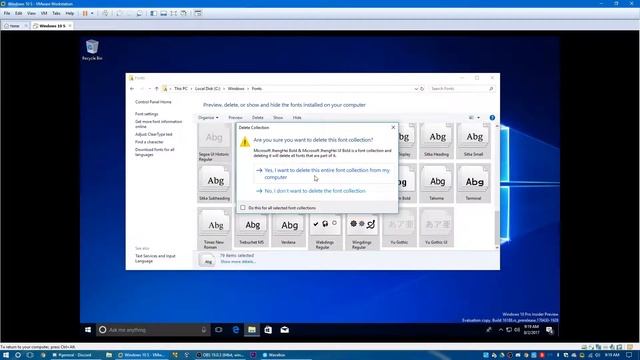
Task: Refresh the Fonts folder view
Action: pyautogui.click(x=422, y=89)
